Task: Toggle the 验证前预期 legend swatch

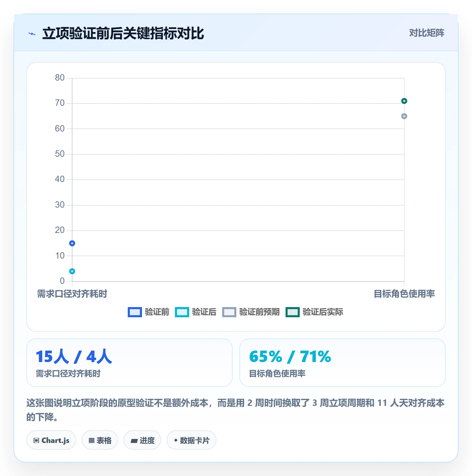Action: (229, 312)
